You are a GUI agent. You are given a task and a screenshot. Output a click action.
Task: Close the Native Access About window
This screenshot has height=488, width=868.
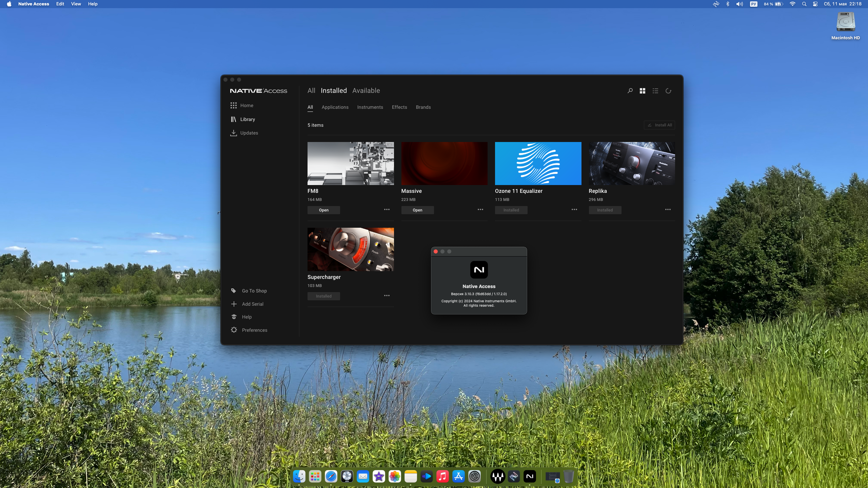[x=436, y=251]
